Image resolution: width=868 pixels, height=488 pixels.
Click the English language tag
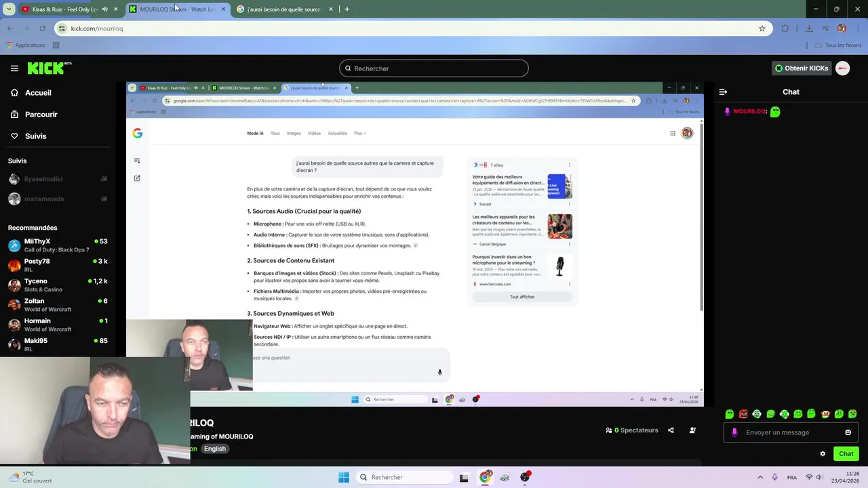(x=214, y=449)
